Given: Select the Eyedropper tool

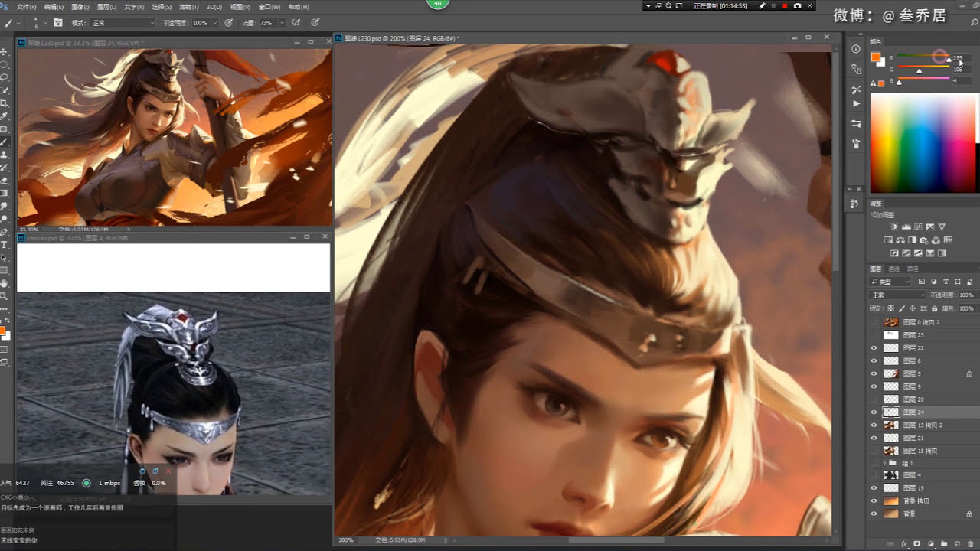Looking at the screenshot, I should click(x=4, y=116).
